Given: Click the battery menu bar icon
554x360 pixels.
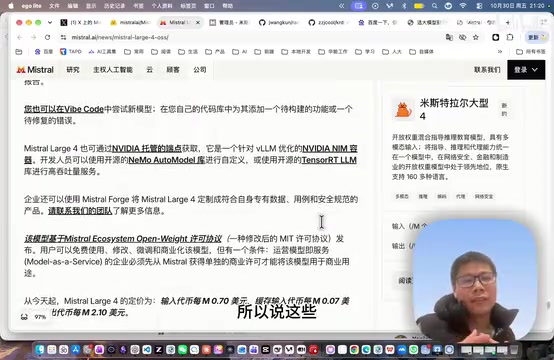Looking at the screenshot, I should (x=419, y=6).
